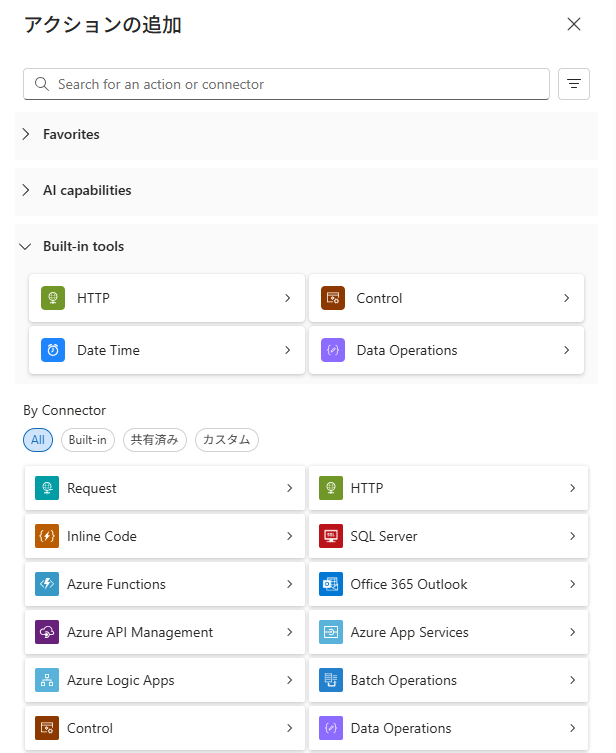Select the Azure Functions label
The height and width of the screenshot is (753, 616).
pyautogui.click(x=116, y=584)
